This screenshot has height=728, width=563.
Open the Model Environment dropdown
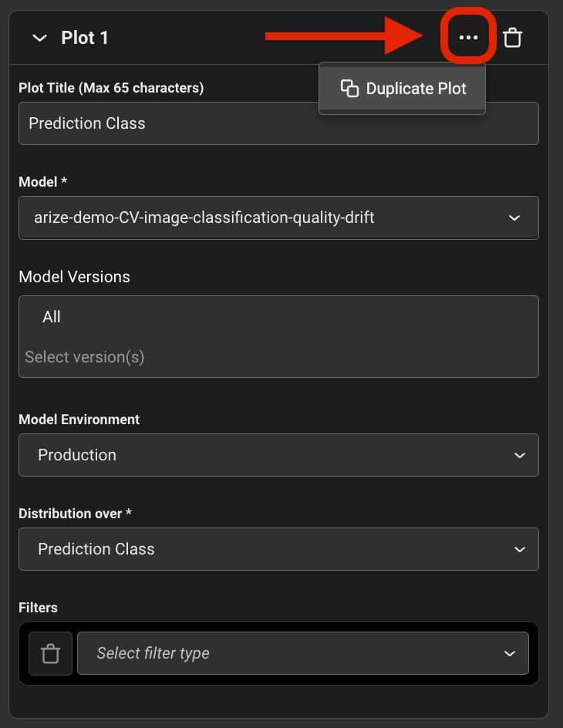tap(278, 455)
